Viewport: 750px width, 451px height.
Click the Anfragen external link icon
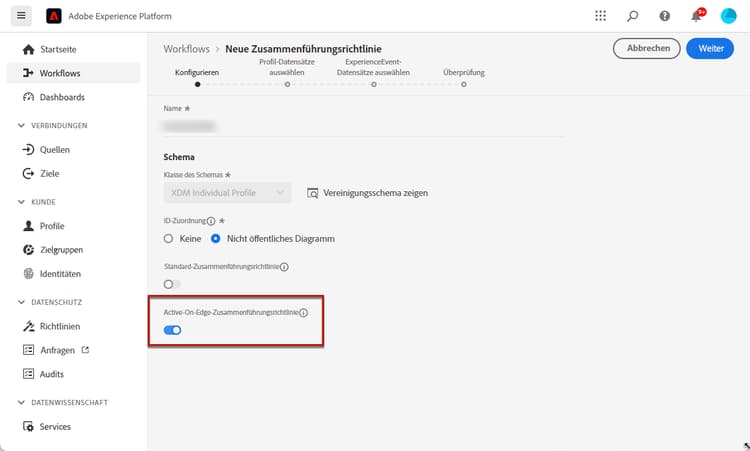85,350
